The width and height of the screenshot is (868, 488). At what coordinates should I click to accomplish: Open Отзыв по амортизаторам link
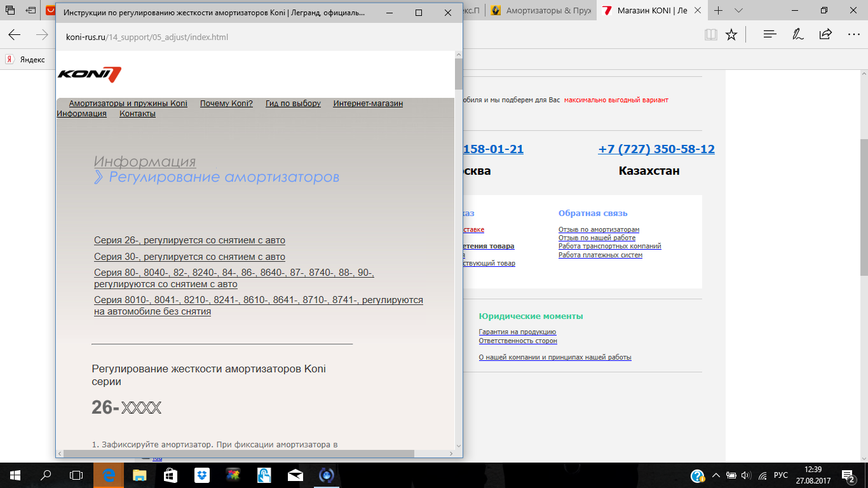pos(599,229)
